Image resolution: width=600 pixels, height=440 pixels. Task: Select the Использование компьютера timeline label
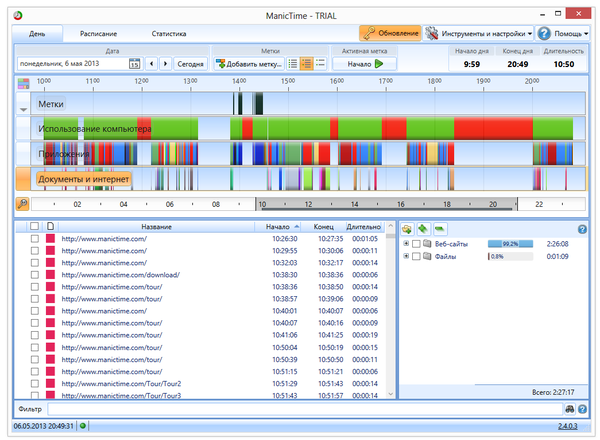click(95, 129)
